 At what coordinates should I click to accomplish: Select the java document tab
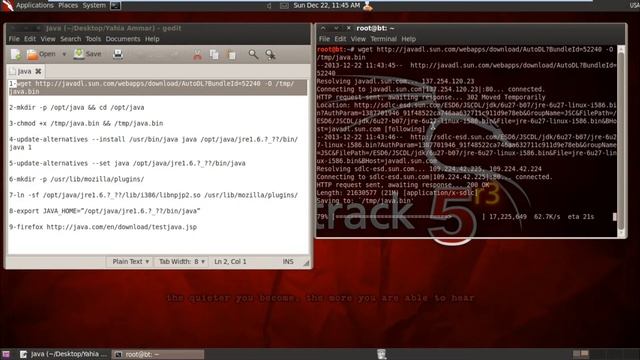pyautogui.click(x=24, y=71)
